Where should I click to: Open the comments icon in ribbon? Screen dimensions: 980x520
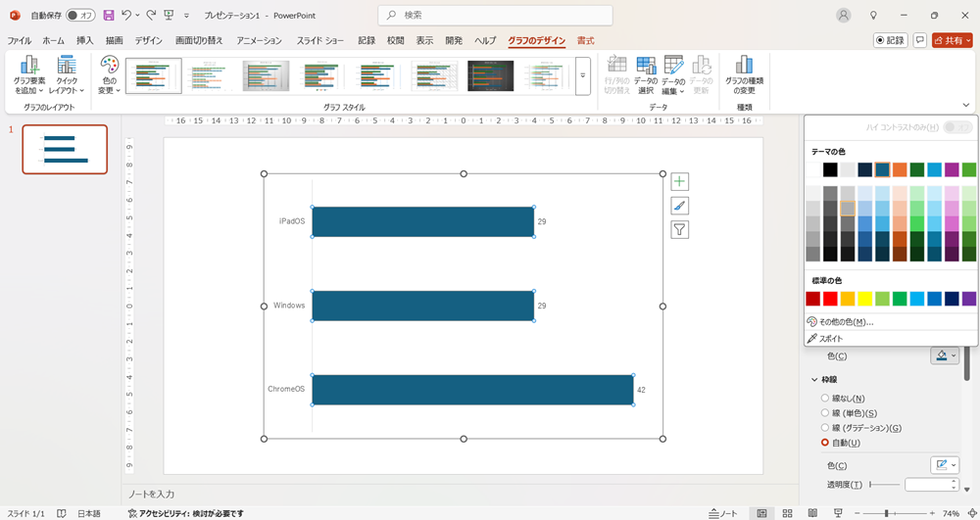(920, 40)
